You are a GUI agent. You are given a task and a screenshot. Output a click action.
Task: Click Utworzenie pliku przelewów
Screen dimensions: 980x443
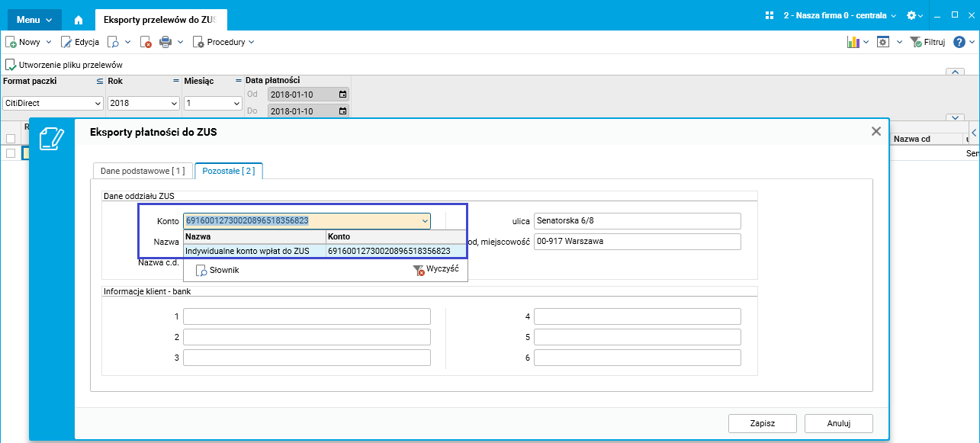click(64, 65)
